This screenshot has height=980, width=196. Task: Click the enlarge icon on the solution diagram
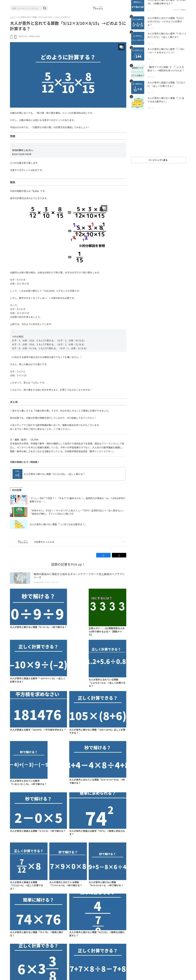tap(104, 208)
